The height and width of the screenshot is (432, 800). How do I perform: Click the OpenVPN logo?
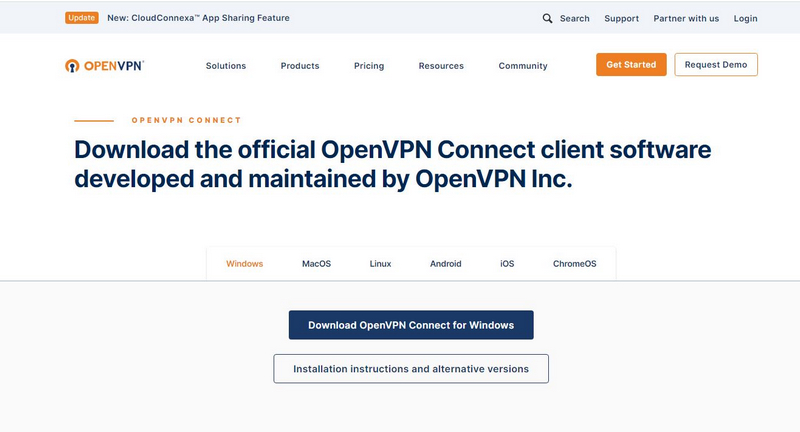(x=105, y=66)
